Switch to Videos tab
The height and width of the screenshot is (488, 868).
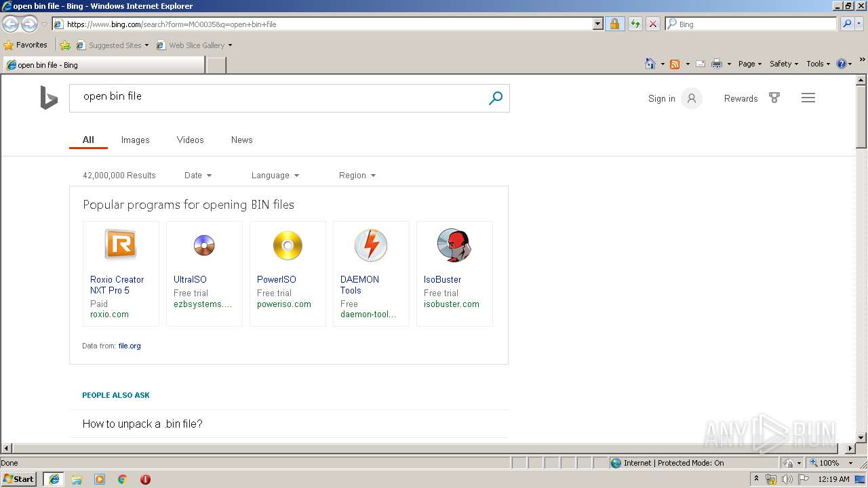pos(191,140)
